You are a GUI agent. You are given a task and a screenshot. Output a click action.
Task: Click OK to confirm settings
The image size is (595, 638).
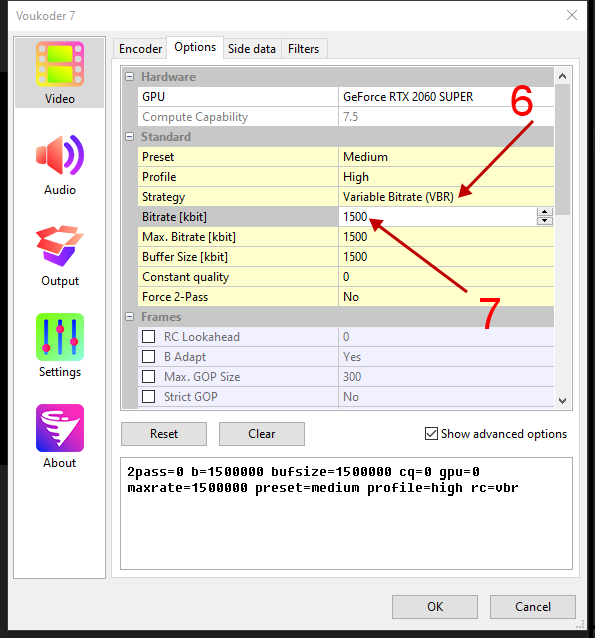[x=435, y=607]
